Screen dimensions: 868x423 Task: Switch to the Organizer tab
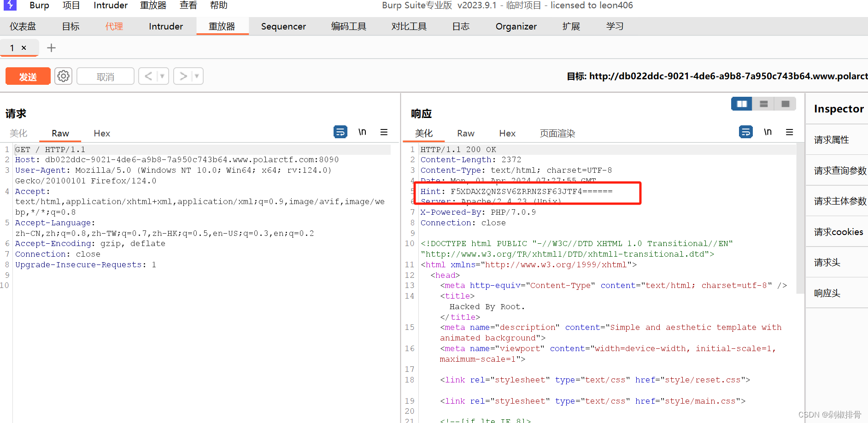[x=516, y=26]
